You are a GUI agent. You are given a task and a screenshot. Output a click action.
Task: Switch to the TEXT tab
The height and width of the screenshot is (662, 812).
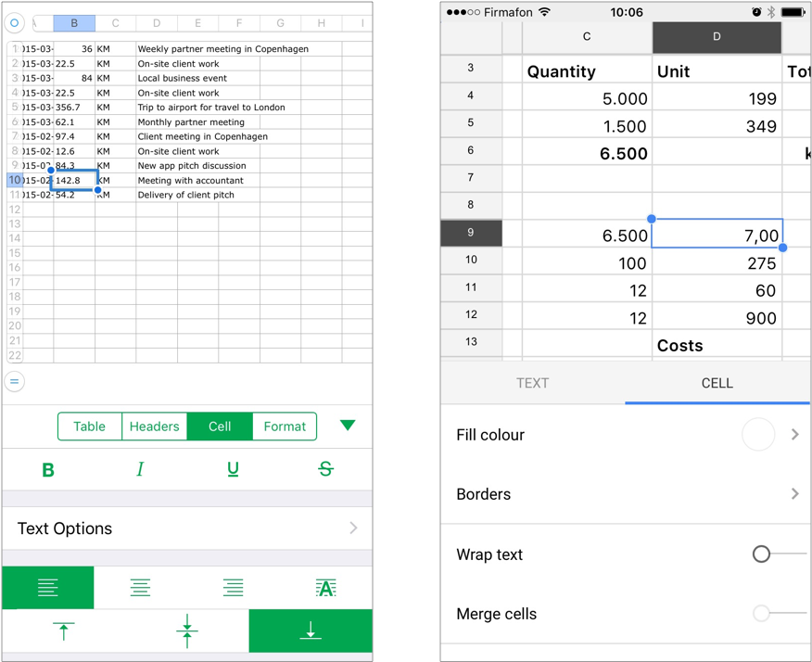[533, 382]
